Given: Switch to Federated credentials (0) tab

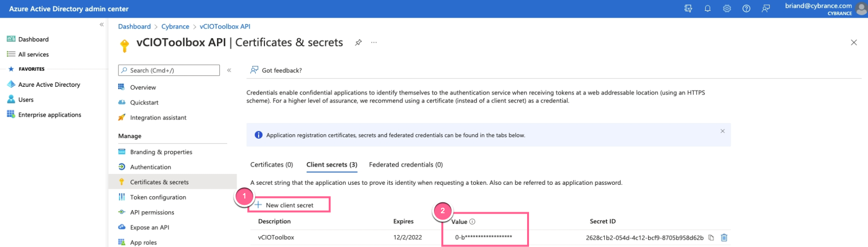Looking at the screenshot, I should tap(406, 165).
